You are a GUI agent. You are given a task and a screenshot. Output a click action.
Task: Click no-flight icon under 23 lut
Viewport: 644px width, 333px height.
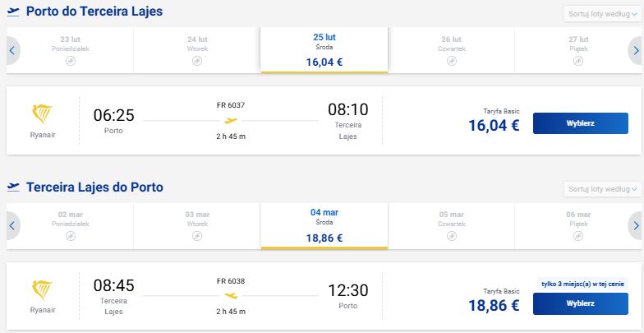pos(71,61)
